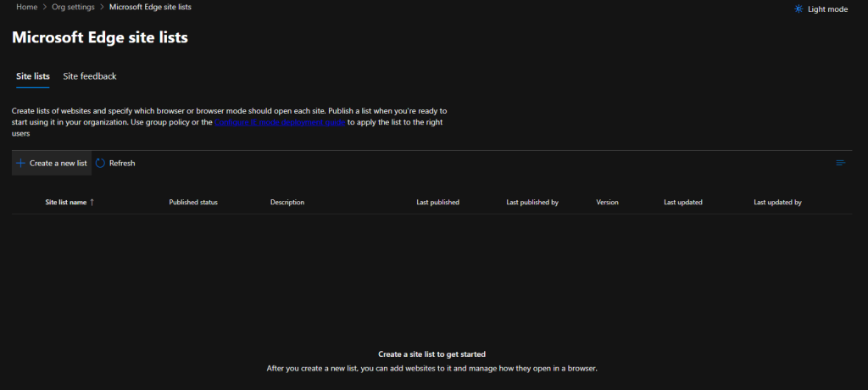Click Microsoft Edge site lists breadcrumb
Viewport: 868px width, 390px height.
click(x=151, y=7)
